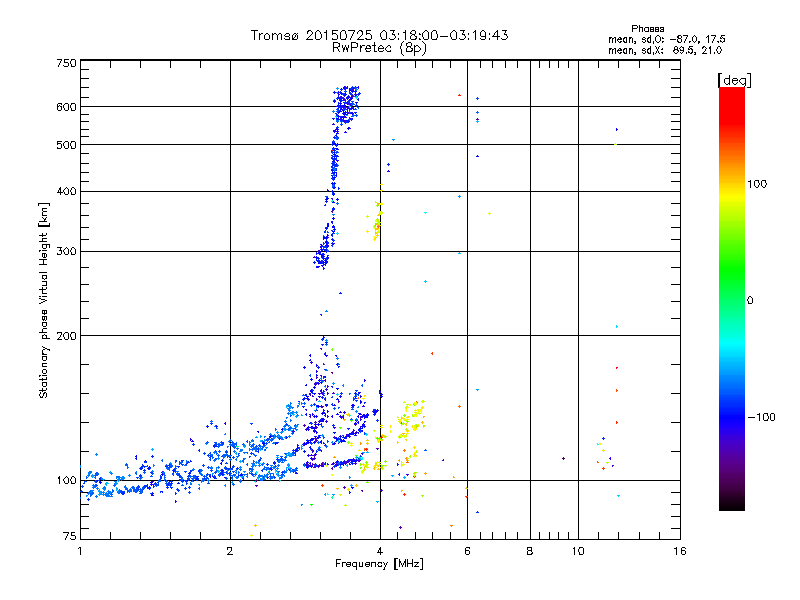Click the plot title 'Tromsø 20150725 03:18:00-03:19:43'
The height and width of the screenshot is (600, 800).
pyautogui.click(x=379, y=35)
